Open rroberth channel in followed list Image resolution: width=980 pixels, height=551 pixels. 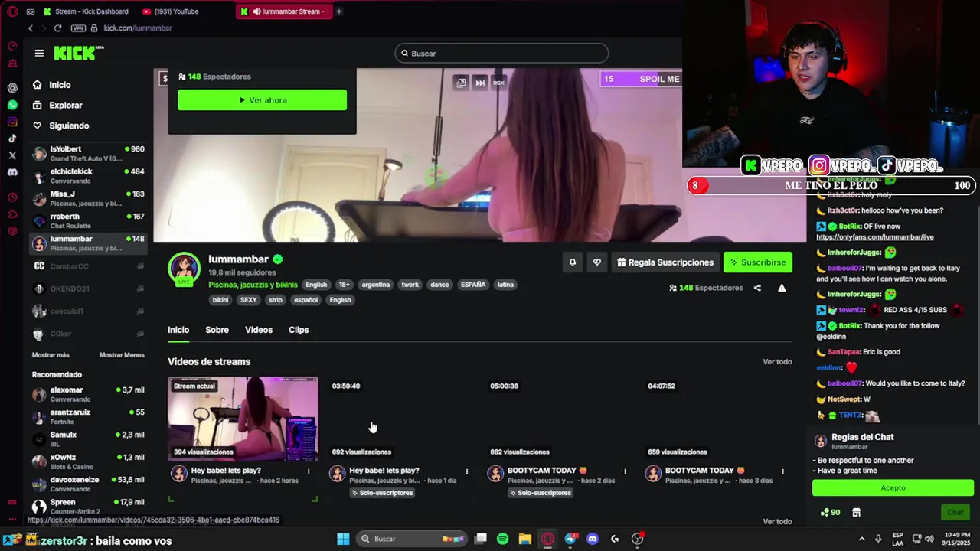pyautogui.click(x=88, y=220)
